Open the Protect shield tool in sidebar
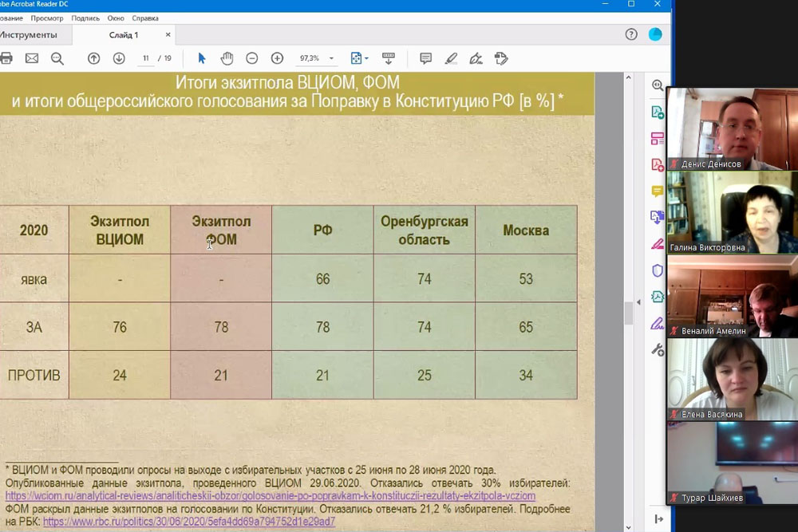 coord(658,270)
